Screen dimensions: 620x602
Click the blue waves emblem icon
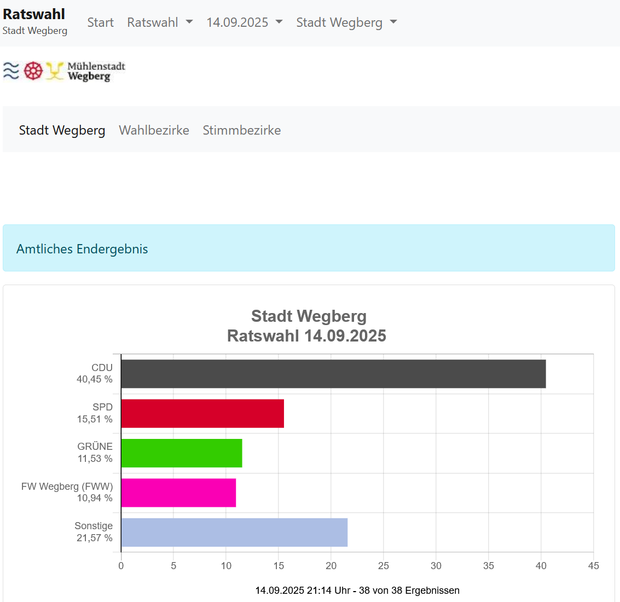(x=11, y=71)
